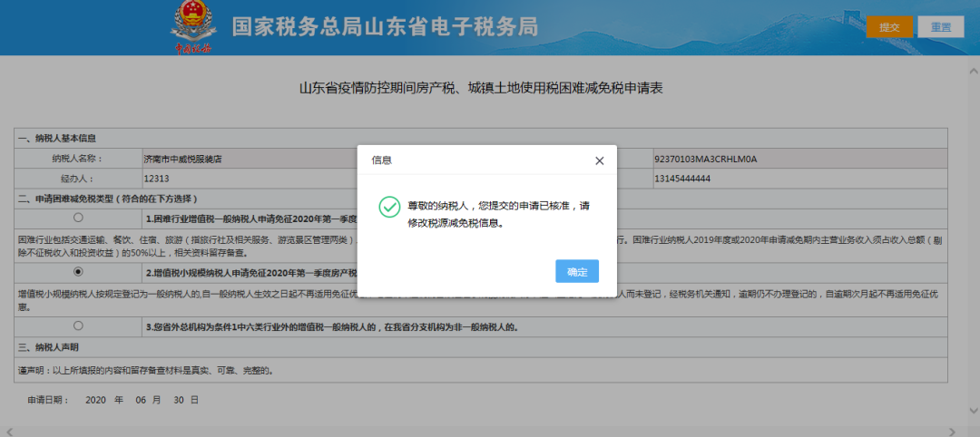The width and height of the screenshot is (980, 437).
Task: Click the 国家税务总局山东省电子税务局 header title
Action: [385, 27]
